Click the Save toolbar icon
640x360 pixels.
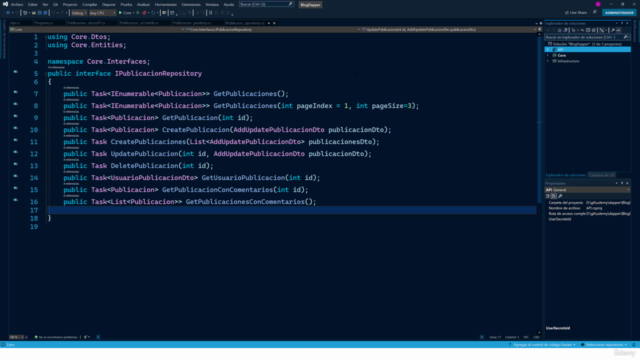click(x=40, y=13)
